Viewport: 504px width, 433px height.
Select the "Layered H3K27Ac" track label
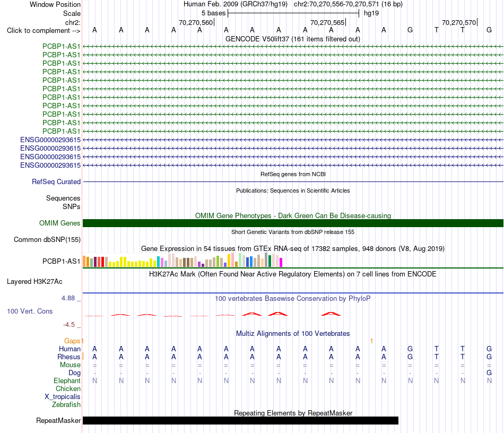pyautogui.click(x=34, y=282)
